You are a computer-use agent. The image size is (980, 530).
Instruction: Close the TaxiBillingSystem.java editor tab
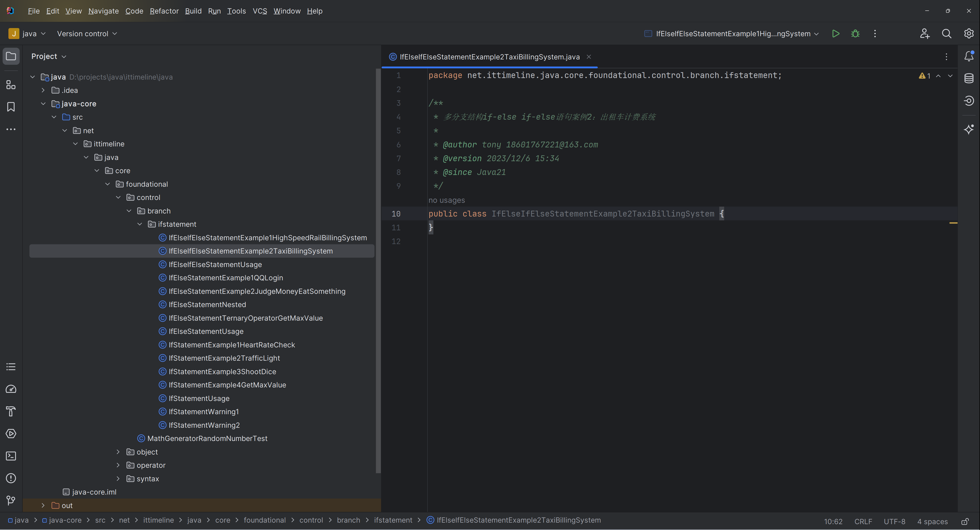(x=588, y=57)
